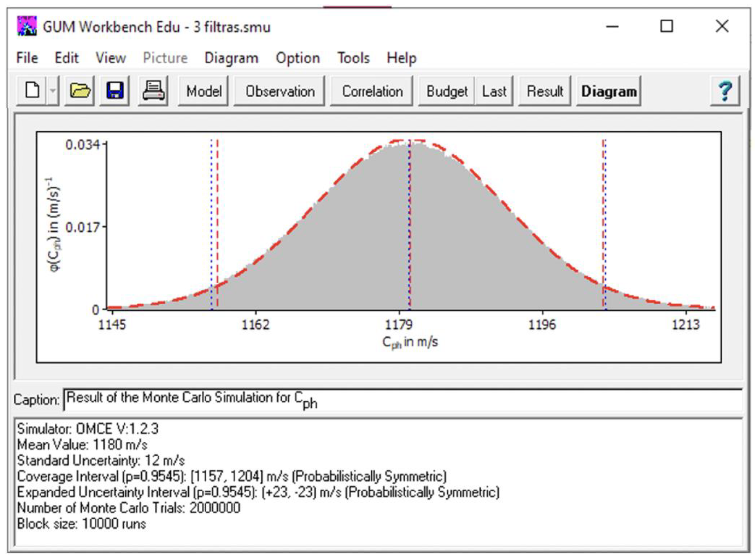756x560 pixels.
Task: Click the Last button
Action: click(494, 91)
